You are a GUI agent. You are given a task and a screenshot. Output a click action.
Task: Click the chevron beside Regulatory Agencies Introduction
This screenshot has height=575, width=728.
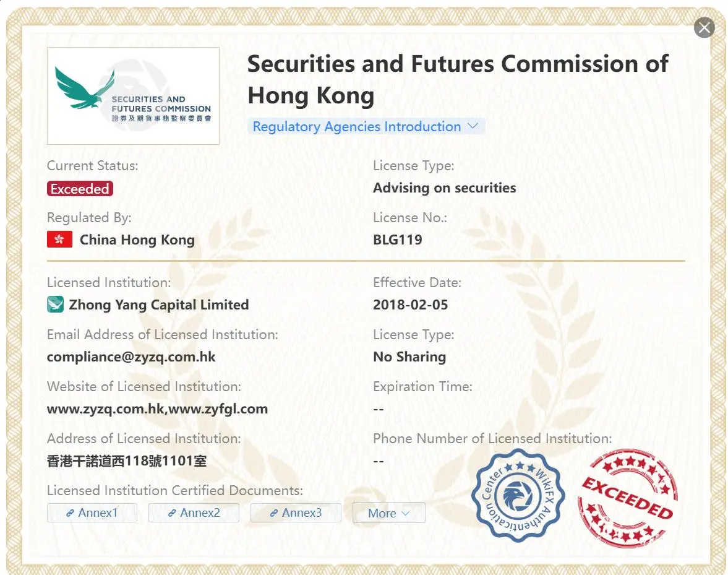click(x=473, y=126)
